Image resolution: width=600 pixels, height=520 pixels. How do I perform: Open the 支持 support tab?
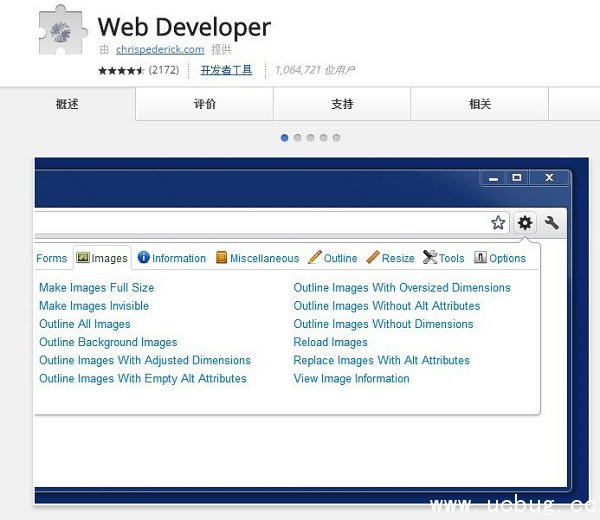(342, 104)
